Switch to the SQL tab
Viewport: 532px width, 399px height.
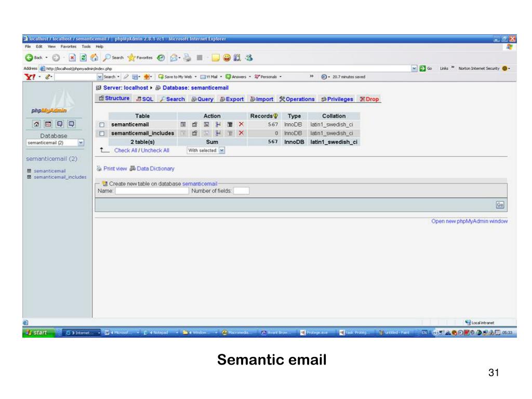pos(145,99)
